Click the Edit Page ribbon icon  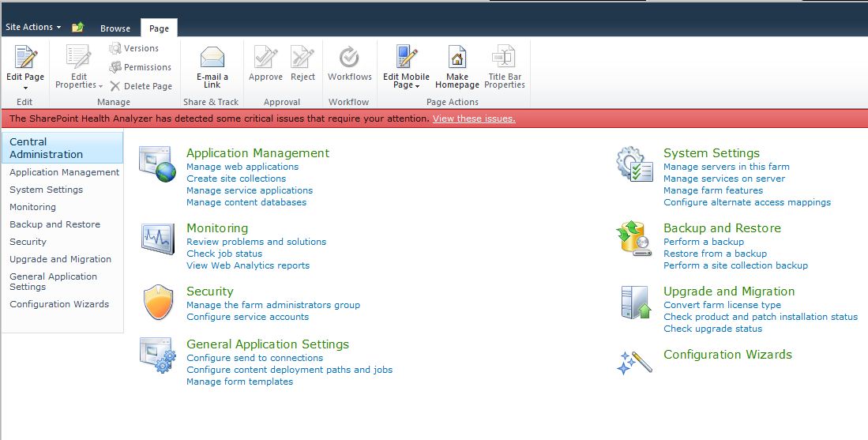coord(25,58)
